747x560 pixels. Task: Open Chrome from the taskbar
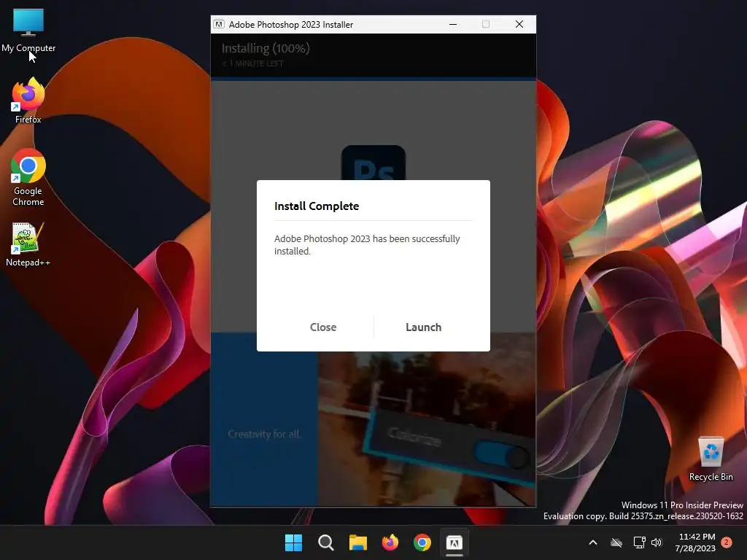coord(422,542)
